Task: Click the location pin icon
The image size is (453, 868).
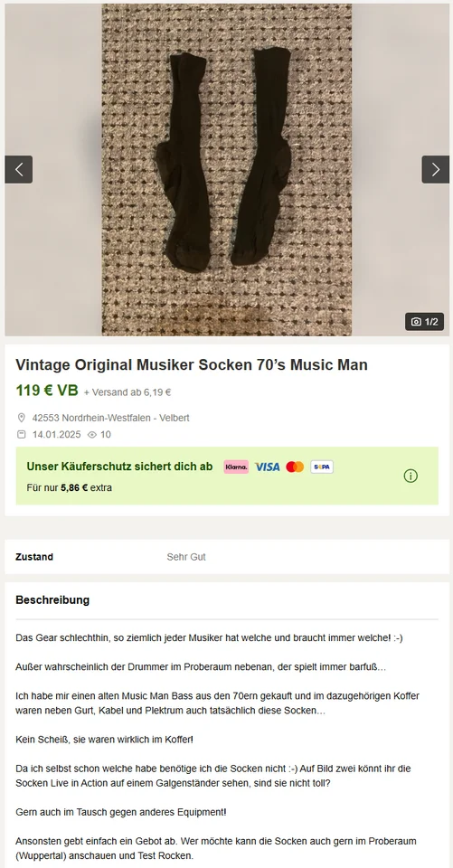Action: (22, 418)
